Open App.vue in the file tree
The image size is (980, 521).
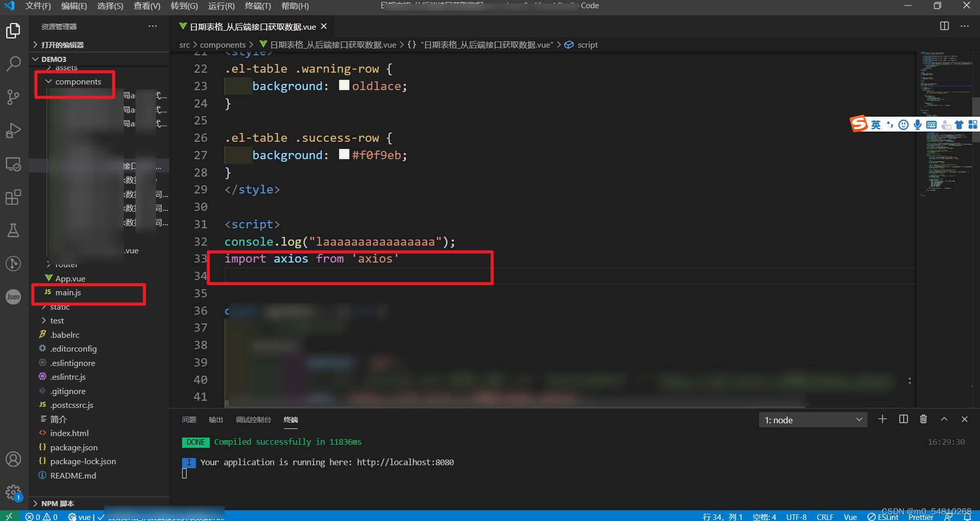pyautogui.click(x=70, y=278)
